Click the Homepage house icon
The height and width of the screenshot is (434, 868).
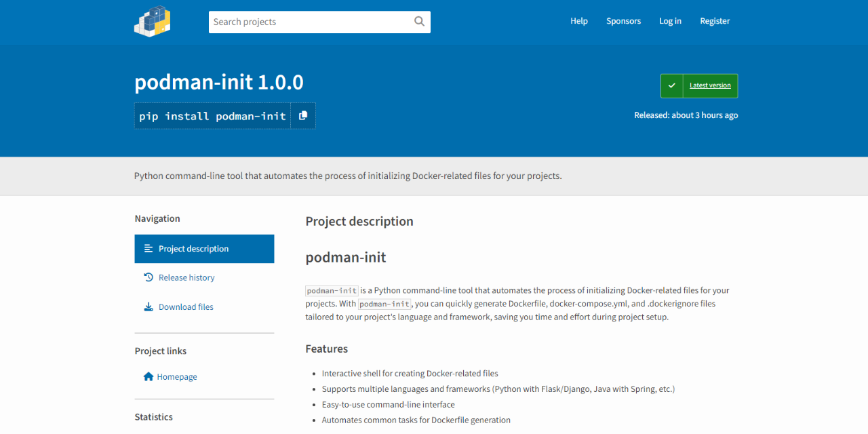point(149,376)
